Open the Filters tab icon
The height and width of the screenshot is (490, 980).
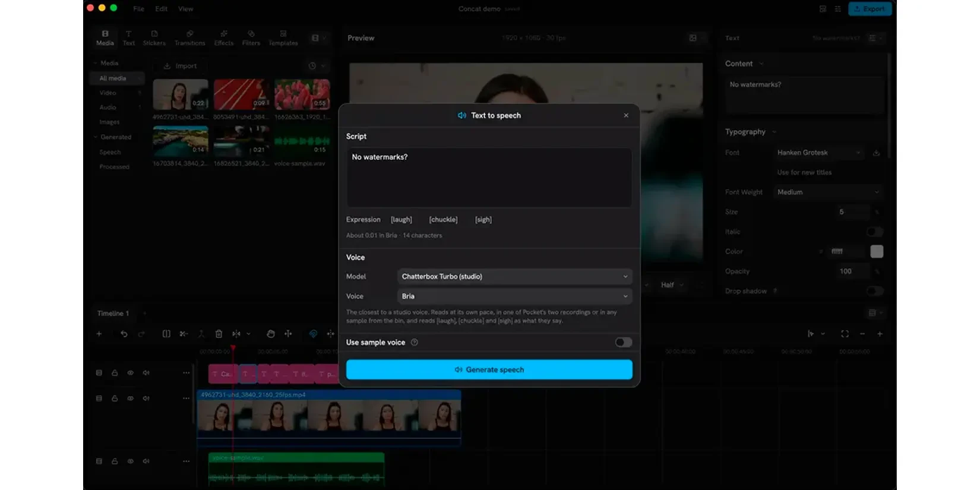click(251, 34)
